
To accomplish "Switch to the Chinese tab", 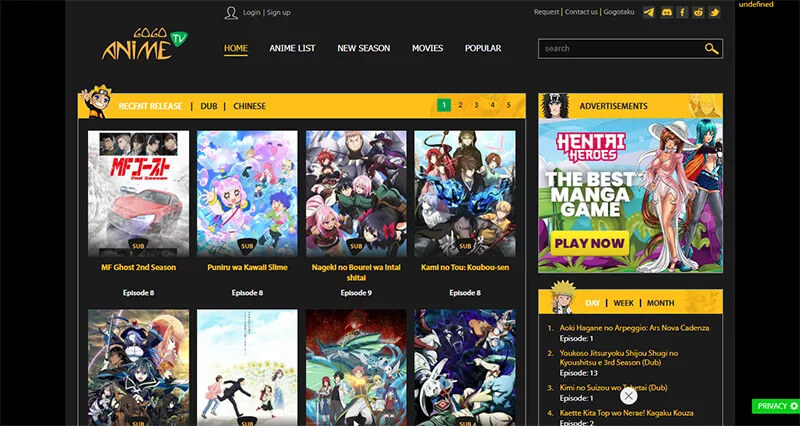I will click(249, 106).
